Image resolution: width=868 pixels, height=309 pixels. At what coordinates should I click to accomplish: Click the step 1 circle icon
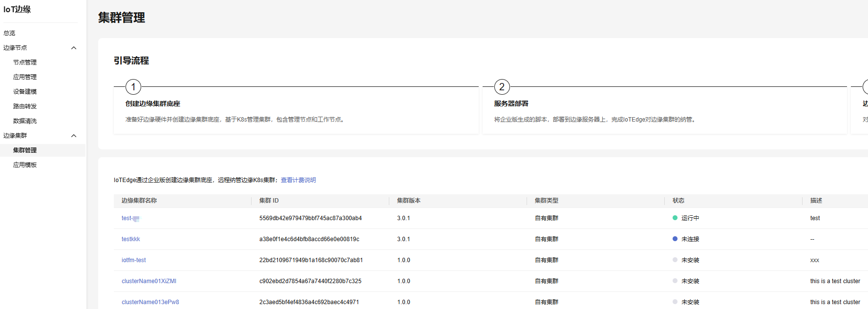point(133,87)
